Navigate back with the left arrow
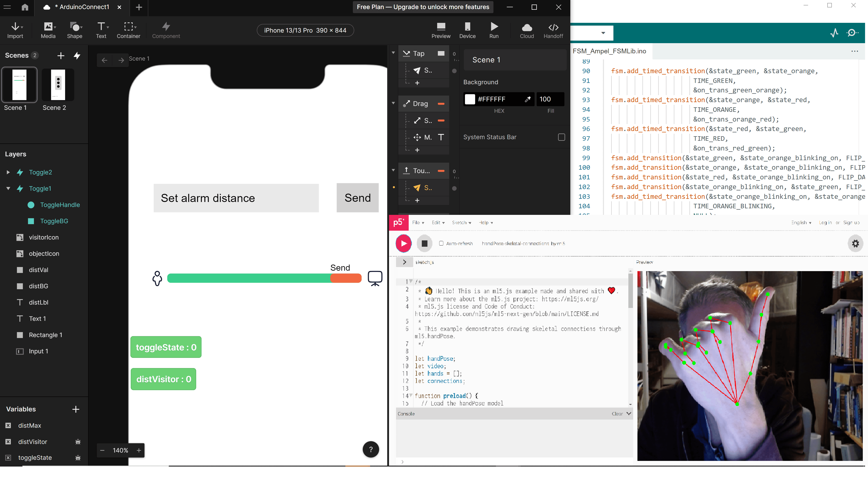Viewport: 868px width, 488px height. tap(104, 60)
